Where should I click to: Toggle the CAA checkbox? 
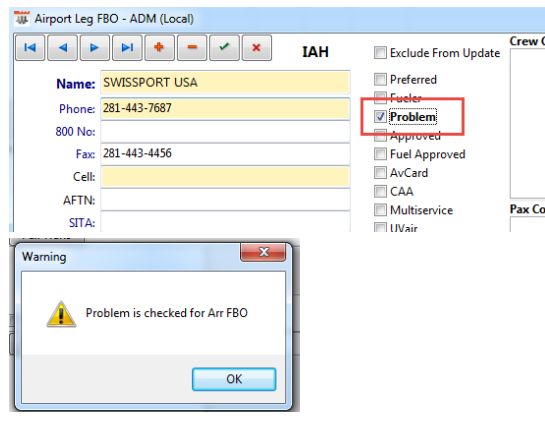coord(380,191)
